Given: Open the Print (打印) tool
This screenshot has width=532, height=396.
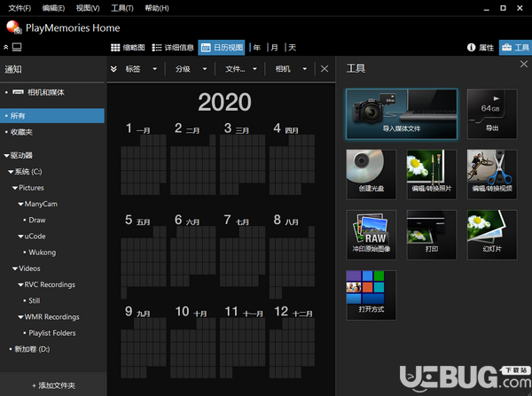Looking at the screenshot, I should click(432, 235).
